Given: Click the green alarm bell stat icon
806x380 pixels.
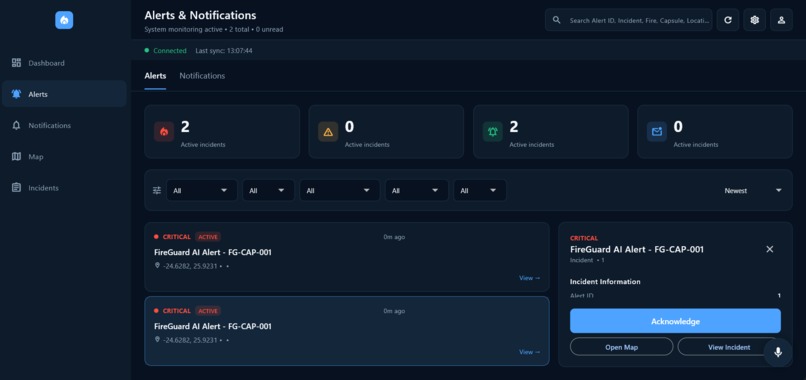Looking at the screenshot, I should click(492, 132).
